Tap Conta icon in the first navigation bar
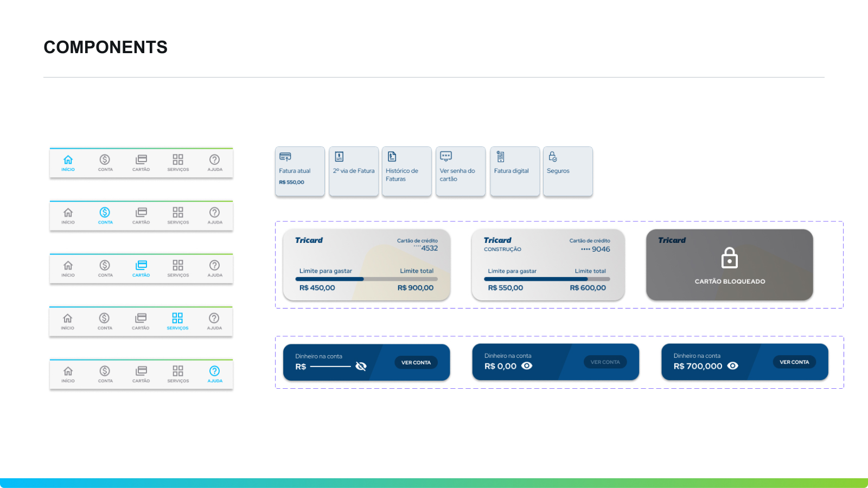 pyautogui.click(x=105, y=159)
